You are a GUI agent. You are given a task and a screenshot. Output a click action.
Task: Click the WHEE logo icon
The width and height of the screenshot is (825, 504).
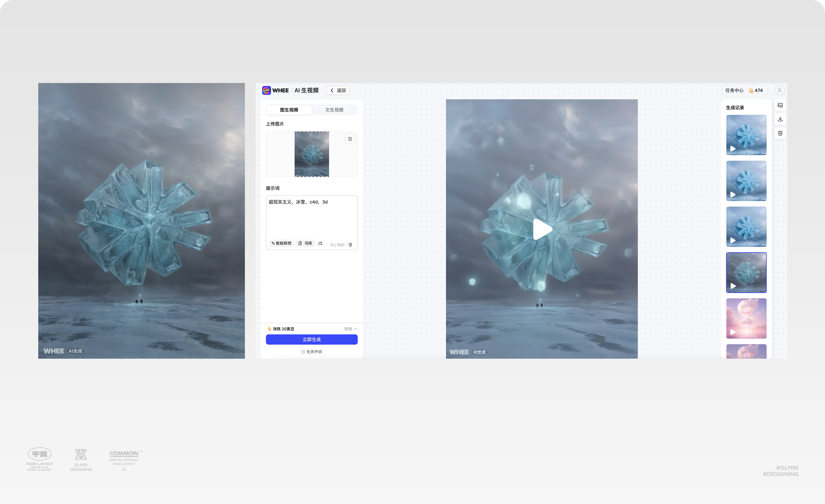coord(266,90)
